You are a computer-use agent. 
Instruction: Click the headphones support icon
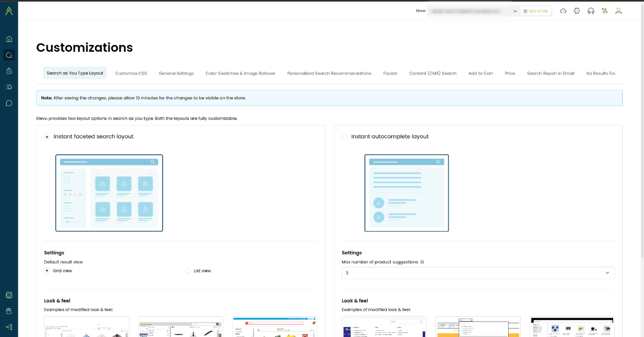pos(591,11)
